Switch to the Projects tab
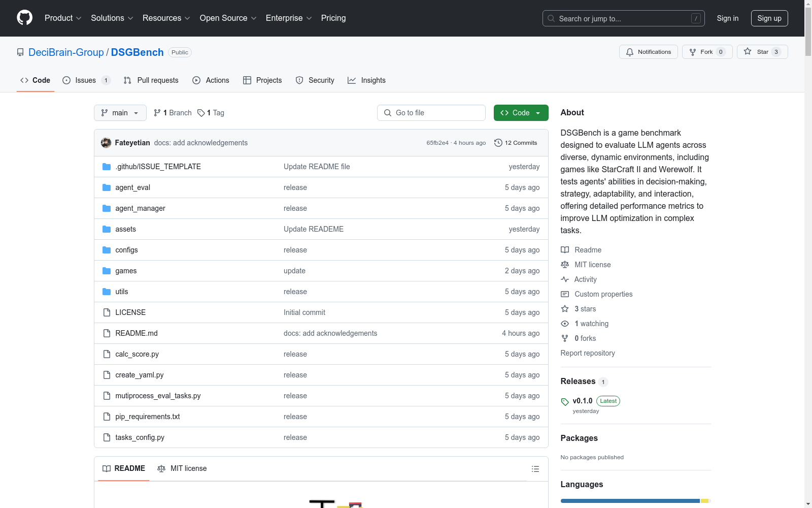 262,80
